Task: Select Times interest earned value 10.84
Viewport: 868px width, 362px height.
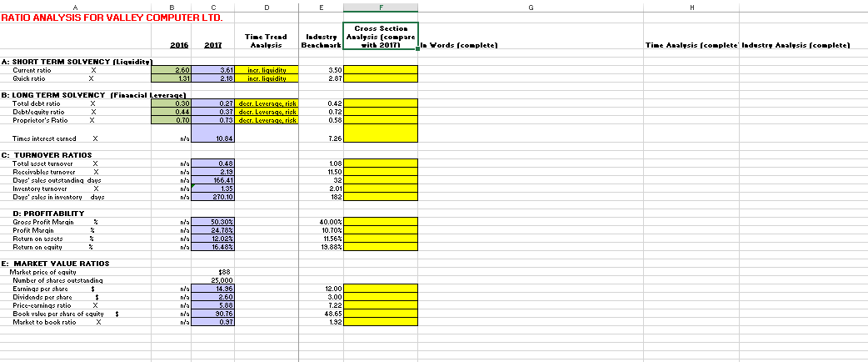Action: tap(213, 133)
